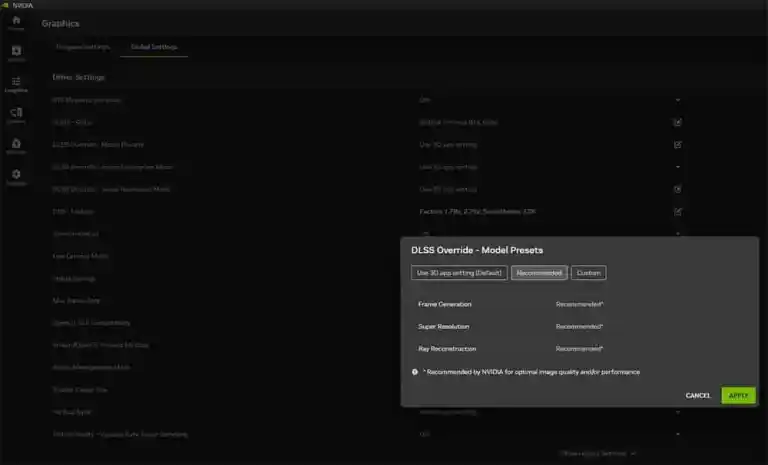This screenshot has width=768, height=465.
Task: Switch to the Global Settings tab
Action: tap(153, 47)
